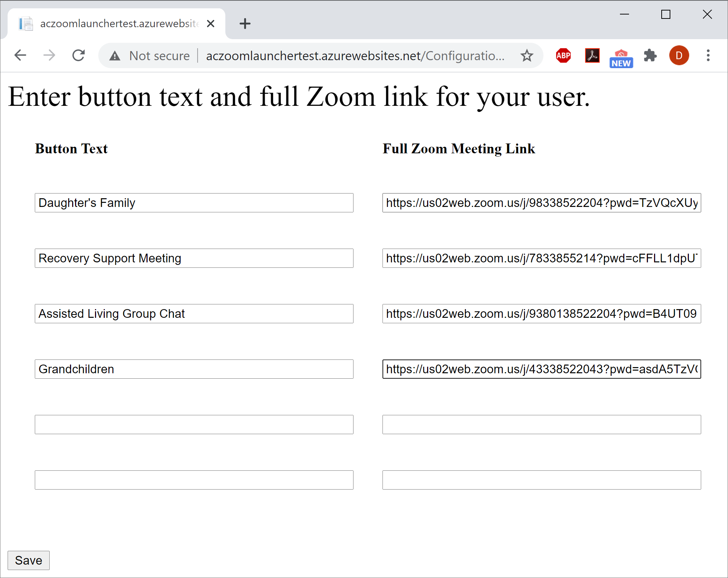Click the browser forward arrow
Screen dimensions: 728x578
49,55
